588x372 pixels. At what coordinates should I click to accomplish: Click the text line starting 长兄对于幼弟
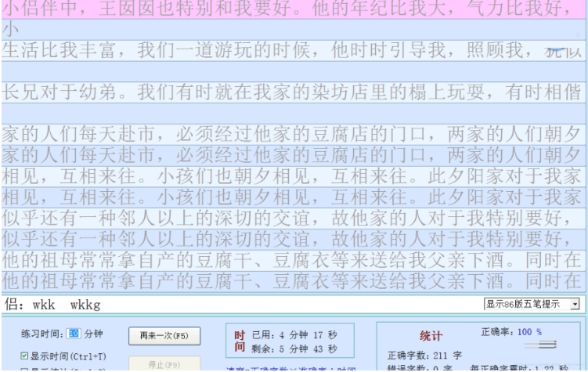point(294,92)
